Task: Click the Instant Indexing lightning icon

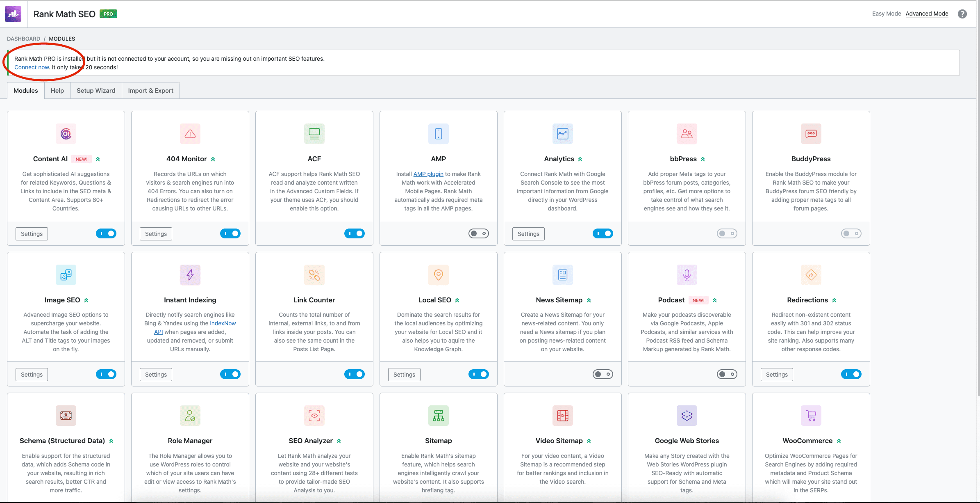Action: (190, 275)
